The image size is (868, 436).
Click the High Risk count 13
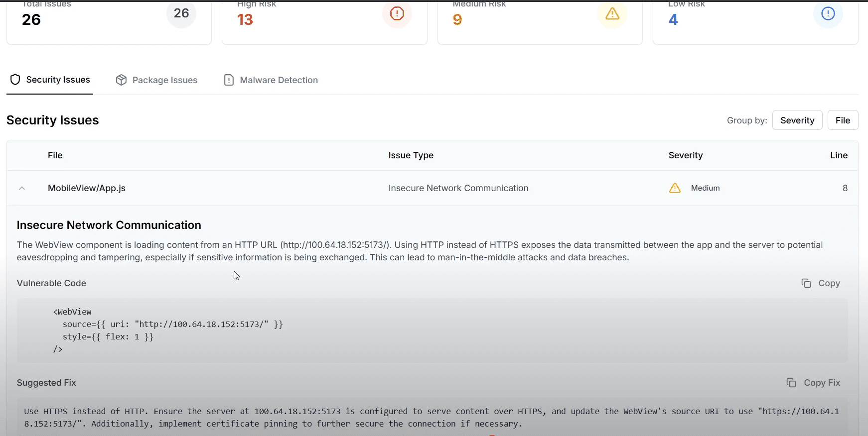(245, 19)
